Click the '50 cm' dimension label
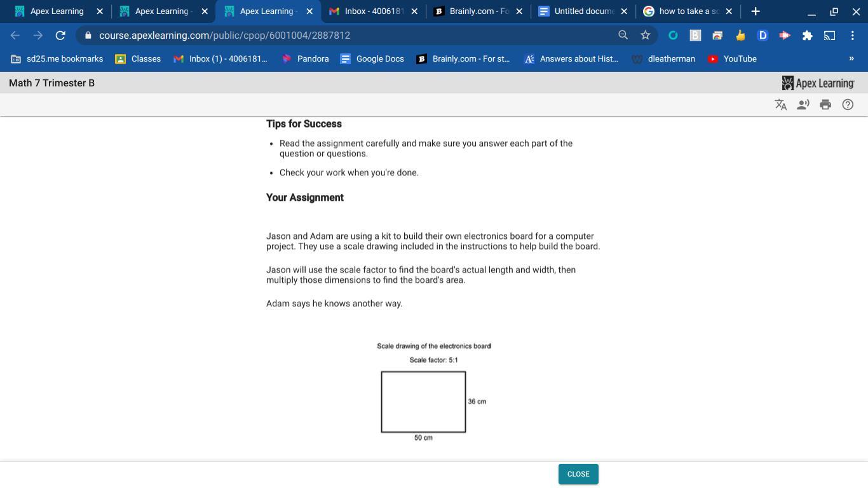 point(423,438)
